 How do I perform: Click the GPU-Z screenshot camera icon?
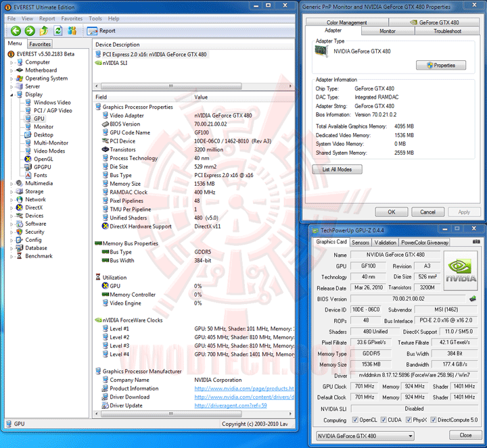(476, 241)
